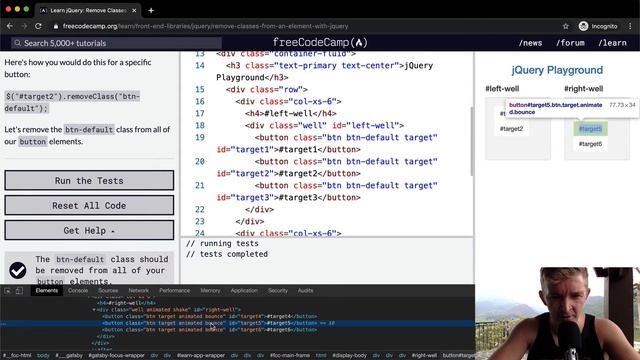
Task: Select the target6 button node in DevTools
Action: (209, 329)
